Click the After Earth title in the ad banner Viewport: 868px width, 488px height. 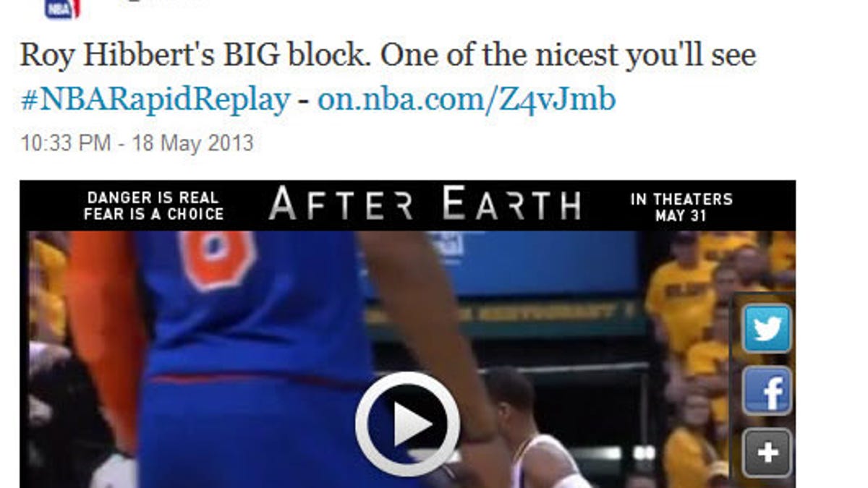click(425, 205)
